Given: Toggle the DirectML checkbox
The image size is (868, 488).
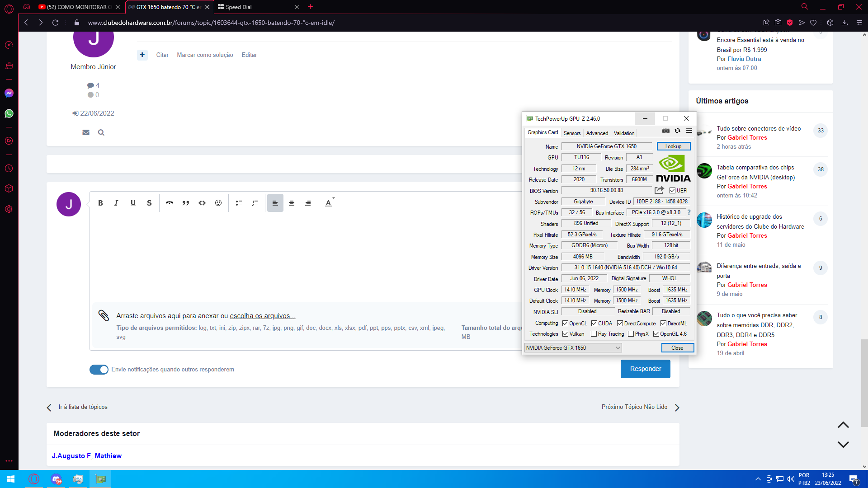Looking at the screenshot, I should pos(663,324).
